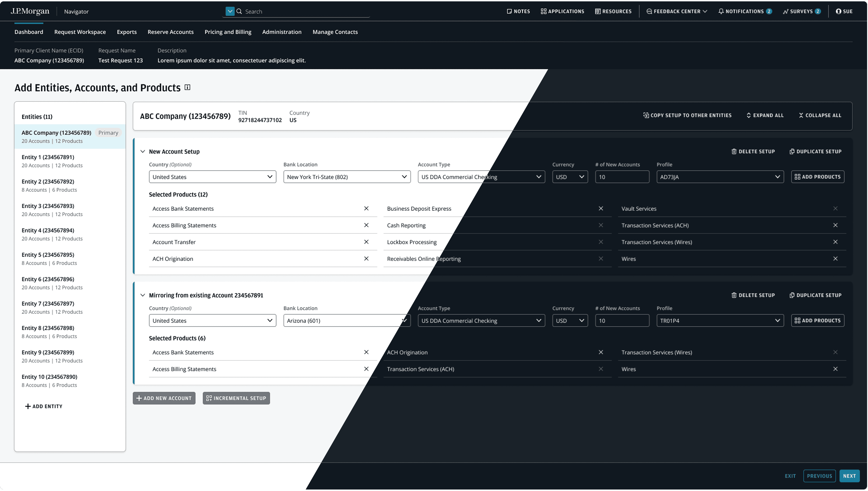Remove the Vault Services product
The height and width of the screenshot is (491, 868).
click(x=835, y=208)
